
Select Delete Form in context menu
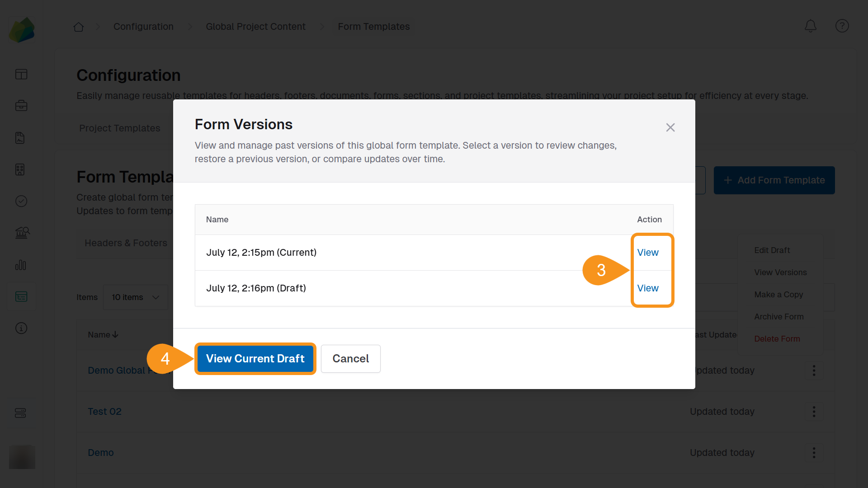coord(777,339)
